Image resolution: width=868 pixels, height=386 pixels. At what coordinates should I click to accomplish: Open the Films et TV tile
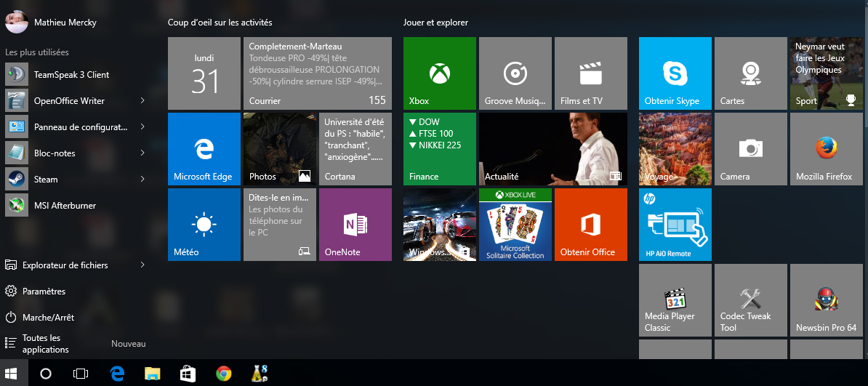(x=590, y=73)
